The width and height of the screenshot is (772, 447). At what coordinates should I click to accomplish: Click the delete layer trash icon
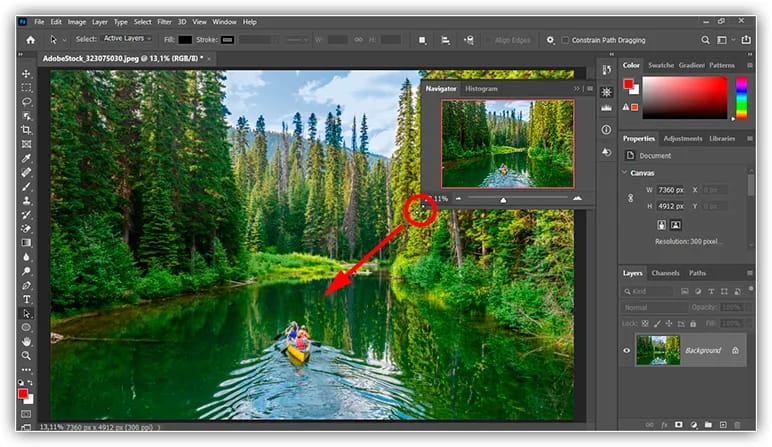pyautogui.click(x=737, y=424)
